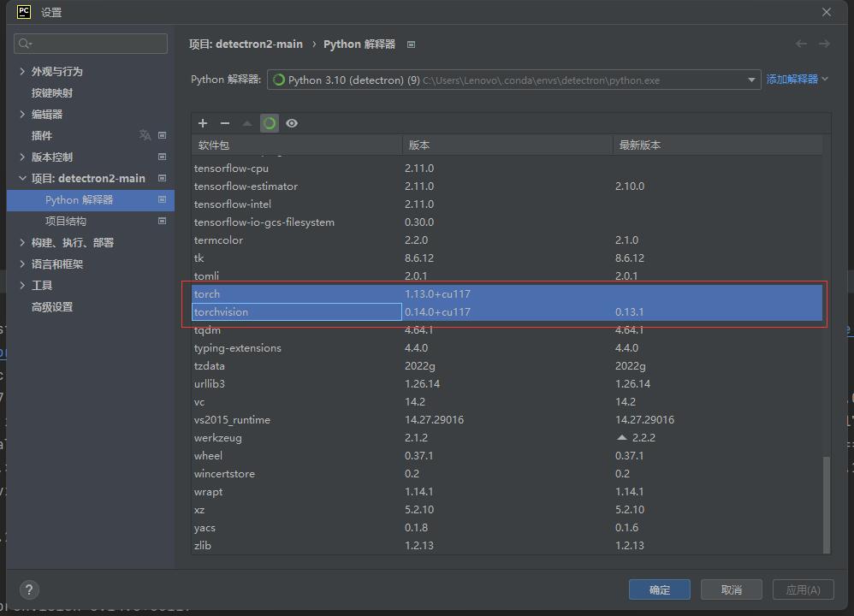Select the tqdm package row
Image resolution: width=854 pixels, height=616 pixels.
[507, 330]
